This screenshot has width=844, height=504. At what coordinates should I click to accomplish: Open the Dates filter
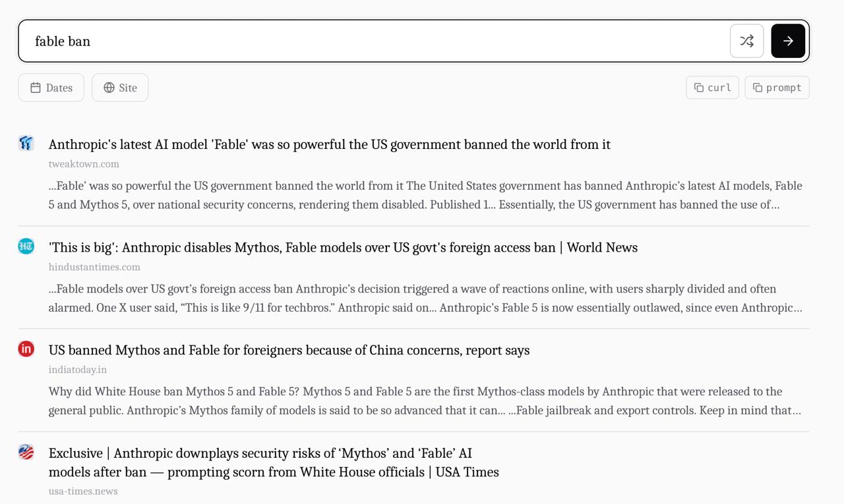(51, 88)
